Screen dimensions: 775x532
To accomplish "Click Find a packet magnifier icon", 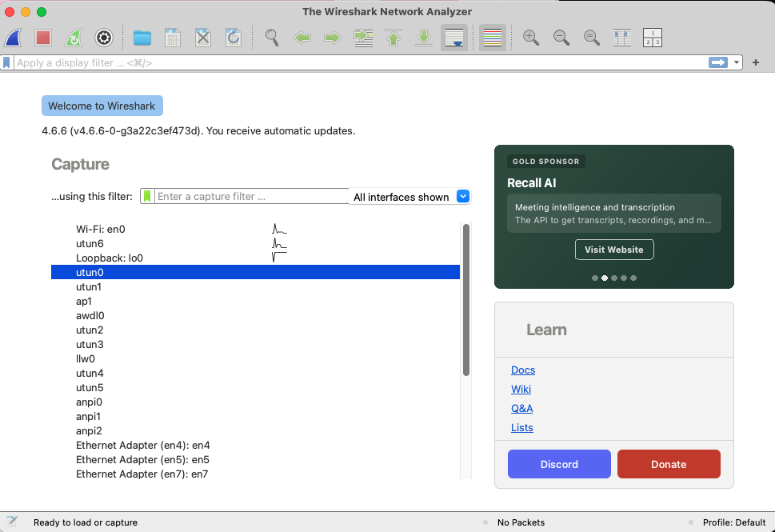I will click(x=272, y=38).
